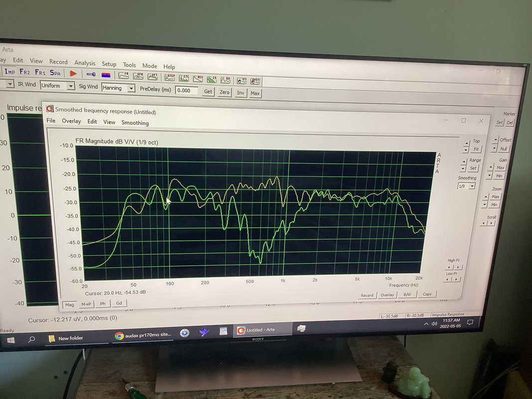Open the Smoothing menu in frequency response window
532x399 pixels.
(x=135, y=123)
